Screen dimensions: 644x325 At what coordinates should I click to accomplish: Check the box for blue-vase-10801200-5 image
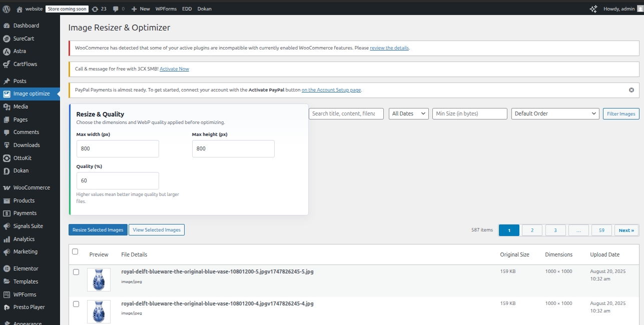(76, 272)
